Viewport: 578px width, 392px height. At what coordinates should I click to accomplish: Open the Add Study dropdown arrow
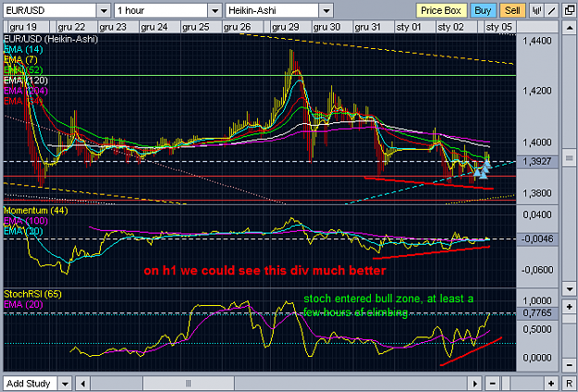click(x=66, y=383)
